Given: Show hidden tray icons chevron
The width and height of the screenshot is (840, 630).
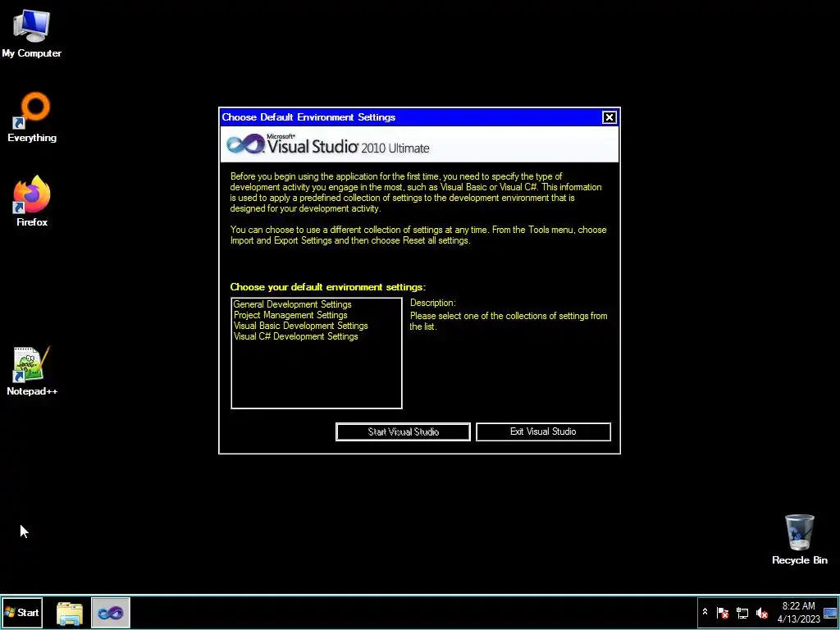Looking at the screenshot, I should click(x=705, y=612).
